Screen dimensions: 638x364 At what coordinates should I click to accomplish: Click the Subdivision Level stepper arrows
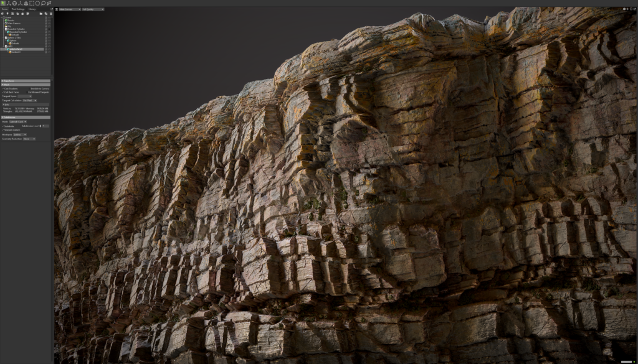[x=40, y=126]
